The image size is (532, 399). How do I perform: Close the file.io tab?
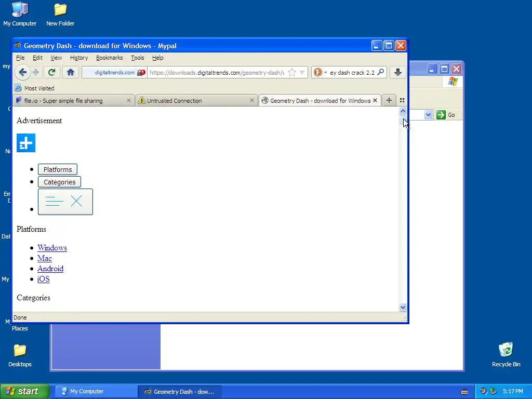coord(129,100)
